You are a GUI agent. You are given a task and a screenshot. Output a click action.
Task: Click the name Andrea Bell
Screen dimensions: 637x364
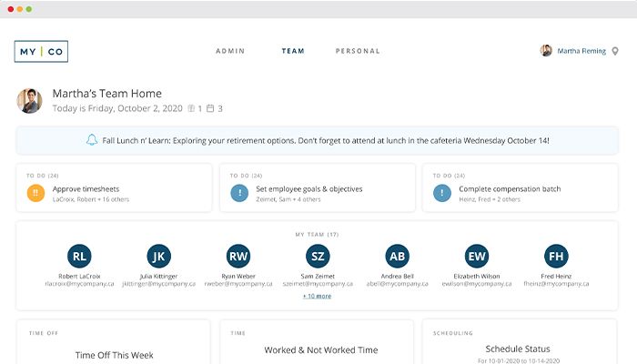click(398, 277)
